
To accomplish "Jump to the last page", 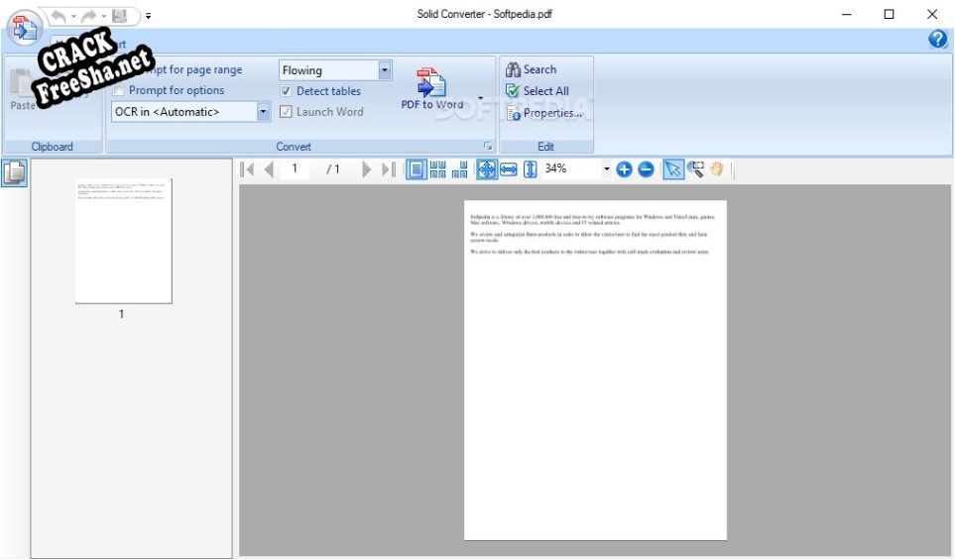I will pyautogui.click(x=389, y=169).
